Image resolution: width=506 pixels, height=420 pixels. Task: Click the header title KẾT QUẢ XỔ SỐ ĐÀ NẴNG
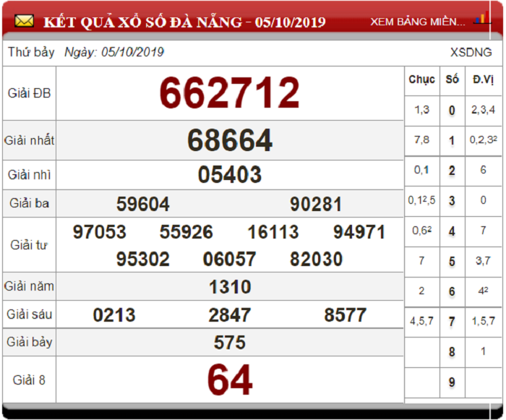pyautogui.click(x=142, y=22)
